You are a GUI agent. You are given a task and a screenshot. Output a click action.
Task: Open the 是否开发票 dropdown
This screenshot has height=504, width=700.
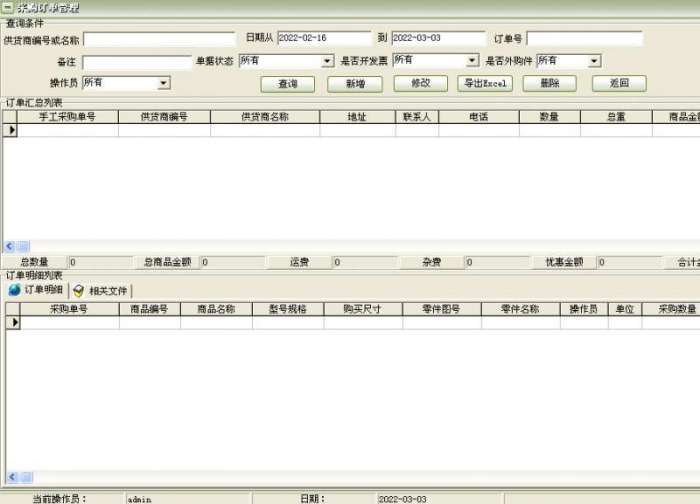click(x=472, y=60)
